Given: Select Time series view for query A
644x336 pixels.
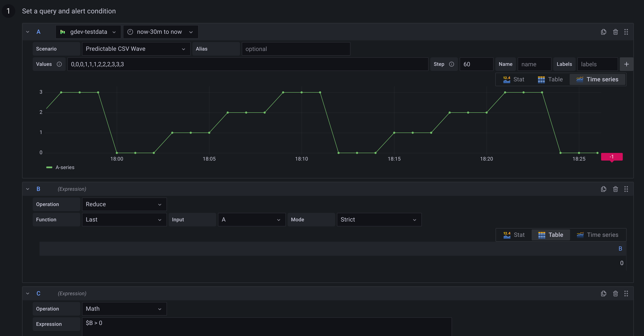Looking at the screenshot, I should (597, 79).
